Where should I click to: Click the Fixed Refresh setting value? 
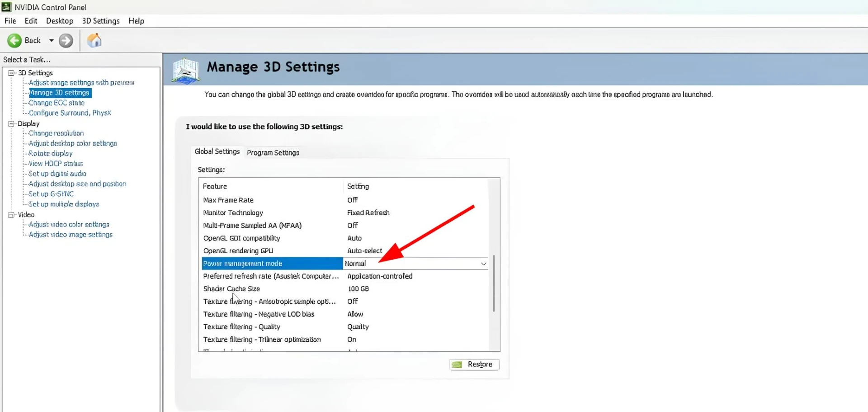[368, 213]
